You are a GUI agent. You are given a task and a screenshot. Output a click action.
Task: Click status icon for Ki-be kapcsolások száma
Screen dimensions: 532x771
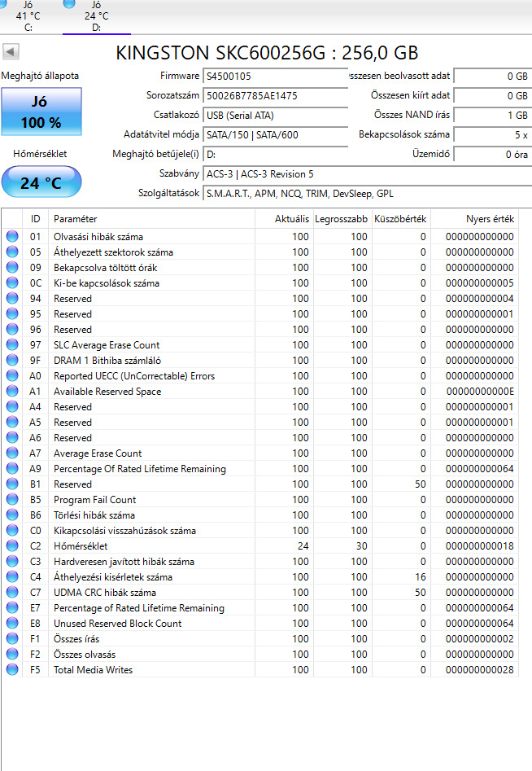click(12, 283)
